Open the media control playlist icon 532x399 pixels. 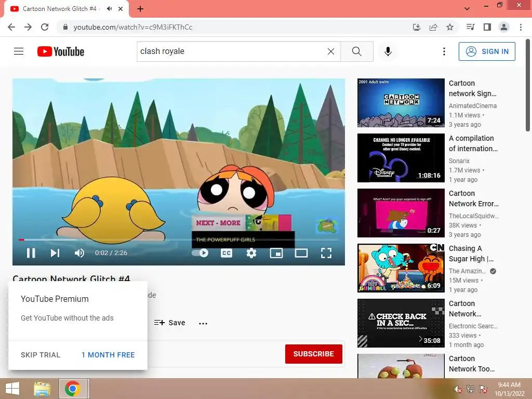coord(470,27)
